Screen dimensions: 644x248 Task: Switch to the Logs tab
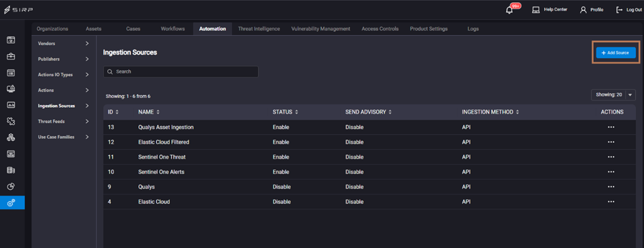(473, 28)
